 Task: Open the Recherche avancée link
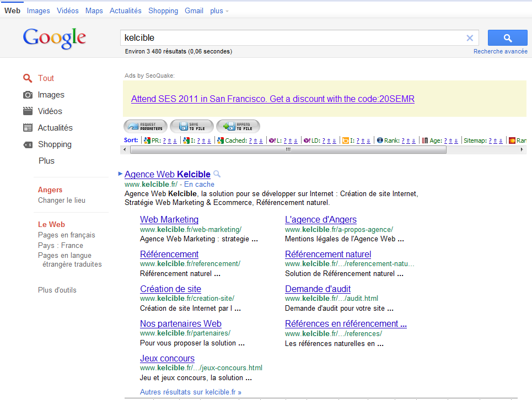[501, 52]
